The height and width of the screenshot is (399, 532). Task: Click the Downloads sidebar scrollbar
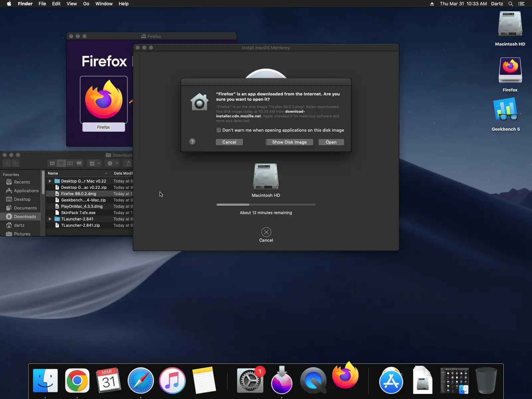[x=43, y=183]
